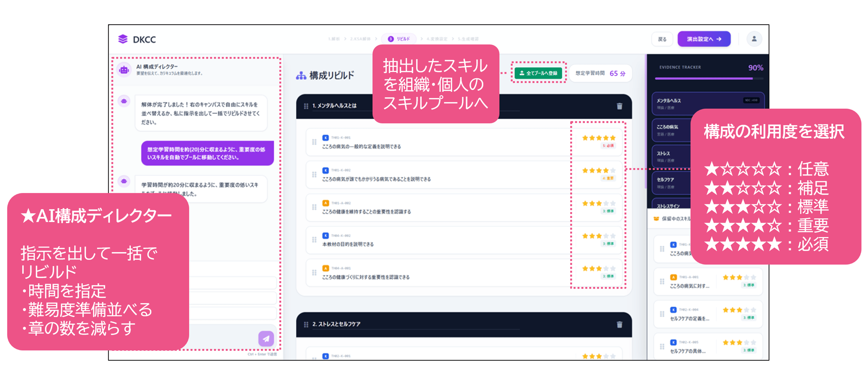The width and height of the screenshot is (868, 385).
Task: Open the こころの病気 evidence card
Action: click(671, 130)
